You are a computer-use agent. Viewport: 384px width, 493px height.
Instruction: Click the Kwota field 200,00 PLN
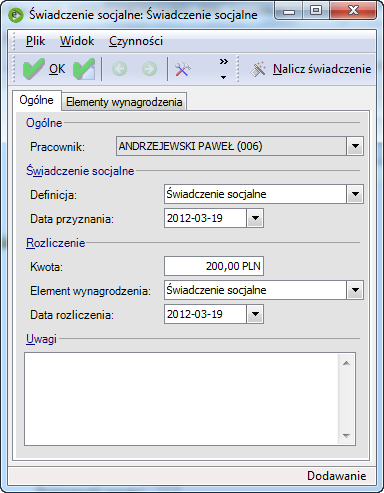(214, 266)
